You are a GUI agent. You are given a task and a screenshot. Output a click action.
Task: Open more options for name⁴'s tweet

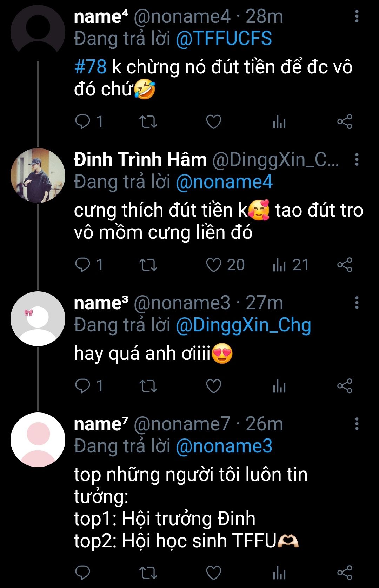tap(357, 16)
